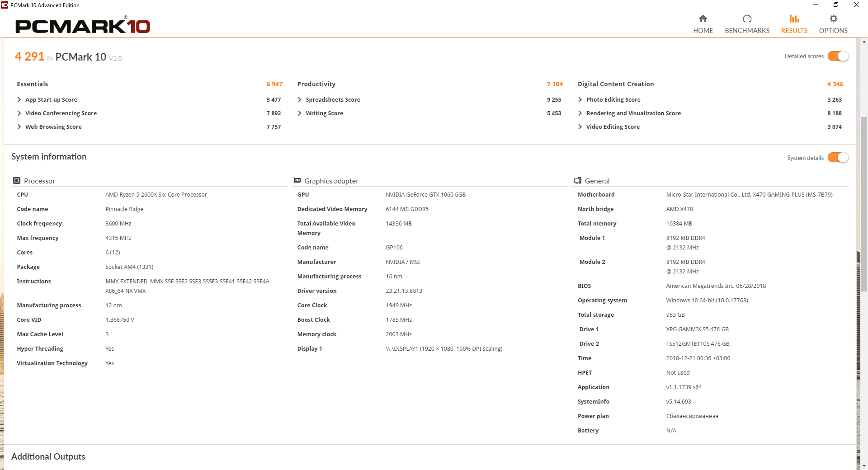The height and width of the screenshot is (470, 868).
Task: Click the Additional Outputs heading
Action: (48, 456)
